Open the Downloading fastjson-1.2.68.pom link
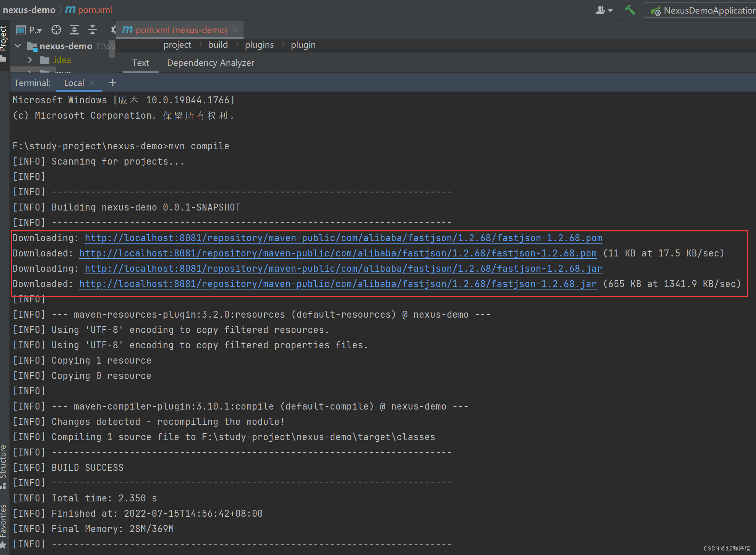756x555 pixels. [343, 238]
